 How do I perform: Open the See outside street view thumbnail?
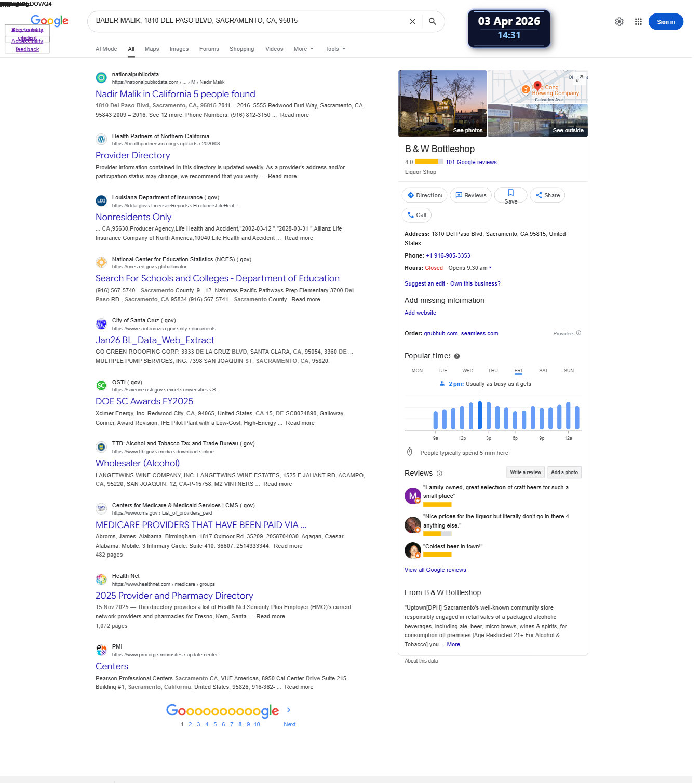[x=538, y=120]
